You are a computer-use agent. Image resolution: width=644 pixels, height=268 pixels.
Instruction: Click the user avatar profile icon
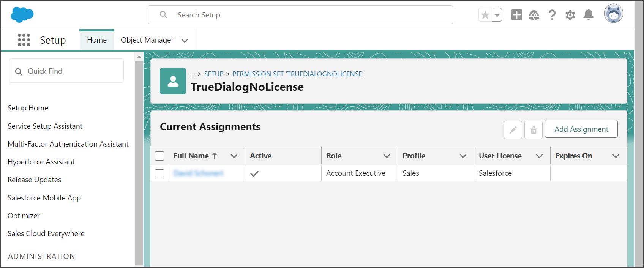(614, 14)
